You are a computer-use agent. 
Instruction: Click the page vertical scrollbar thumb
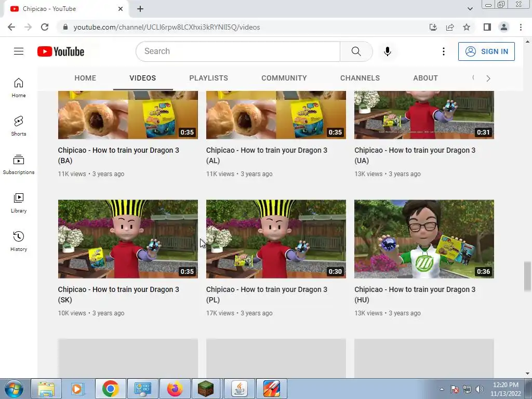coord(527,276)
